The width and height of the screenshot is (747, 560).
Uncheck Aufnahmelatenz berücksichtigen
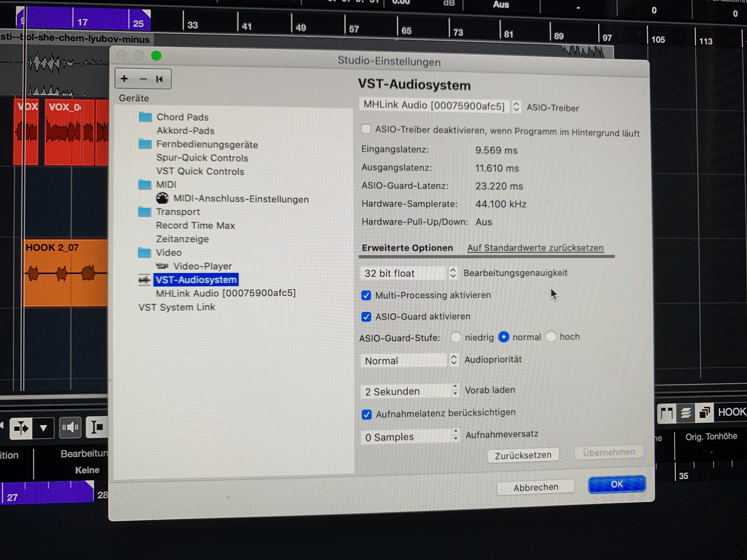(367, 414)
